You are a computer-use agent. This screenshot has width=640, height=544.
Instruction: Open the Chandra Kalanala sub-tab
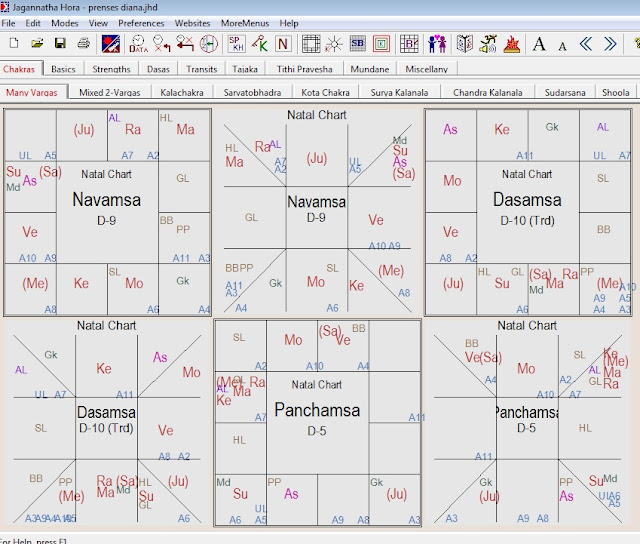click(x=488, y=93)
